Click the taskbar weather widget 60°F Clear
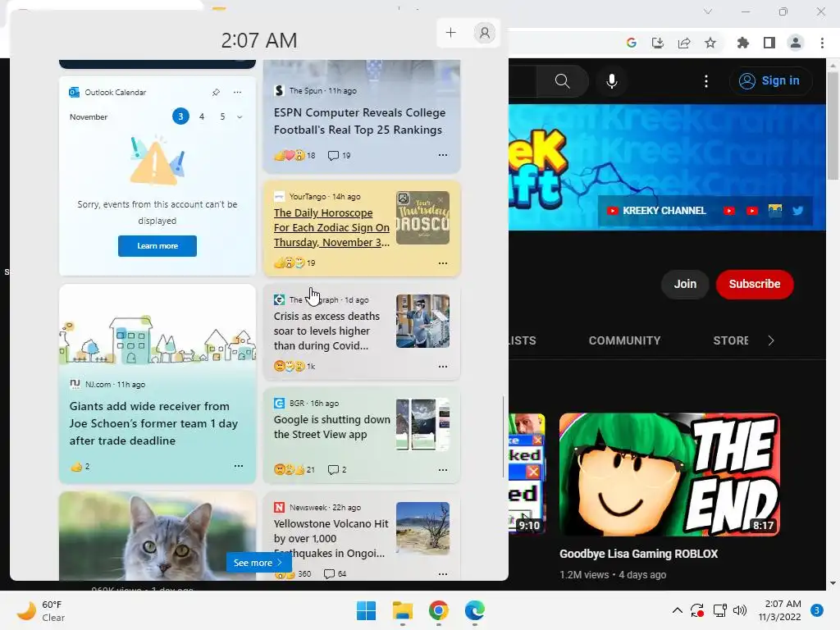The width and height of the screenshot is (840, 630). (x=41, y=610)
